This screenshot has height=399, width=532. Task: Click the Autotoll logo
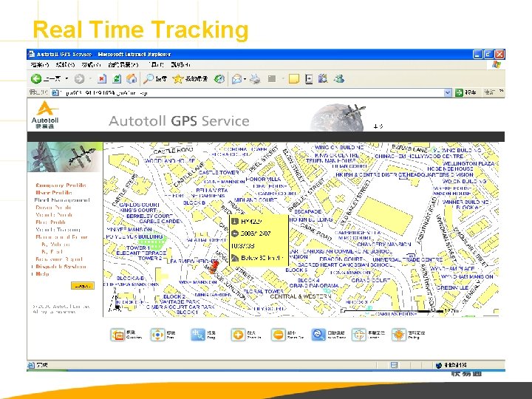[x=46, y=115]
